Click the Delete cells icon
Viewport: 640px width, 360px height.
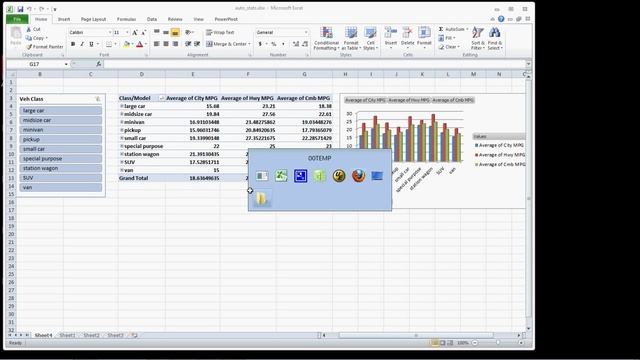(407, 33)
